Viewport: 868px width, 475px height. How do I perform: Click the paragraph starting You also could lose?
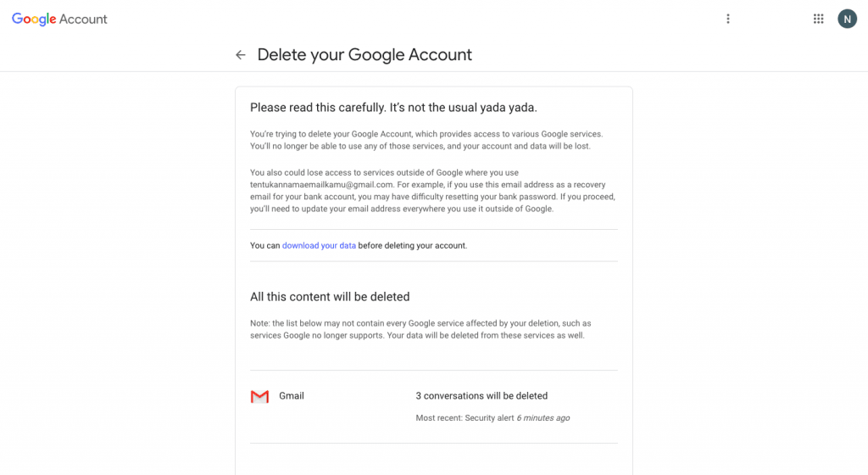(433, 191)
